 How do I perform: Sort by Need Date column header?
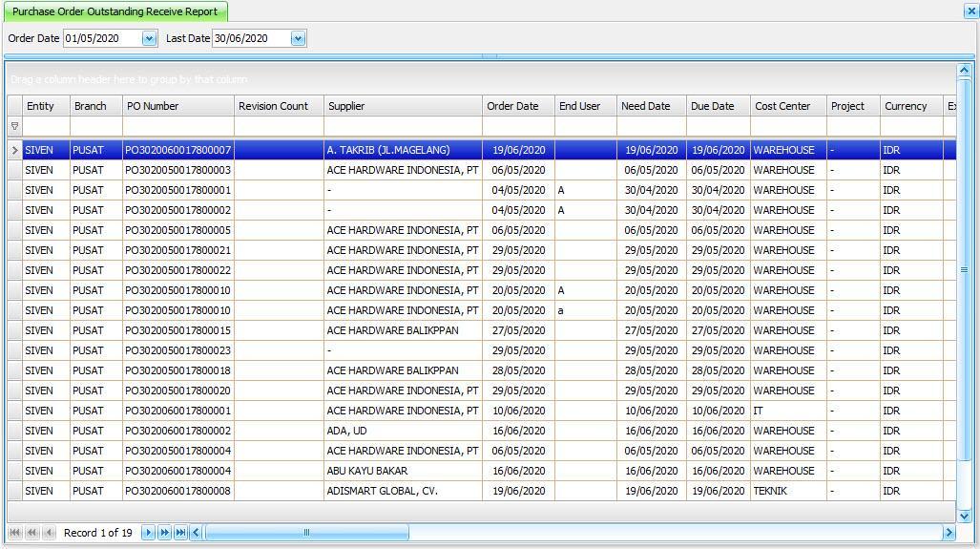(x=651, y=106)
